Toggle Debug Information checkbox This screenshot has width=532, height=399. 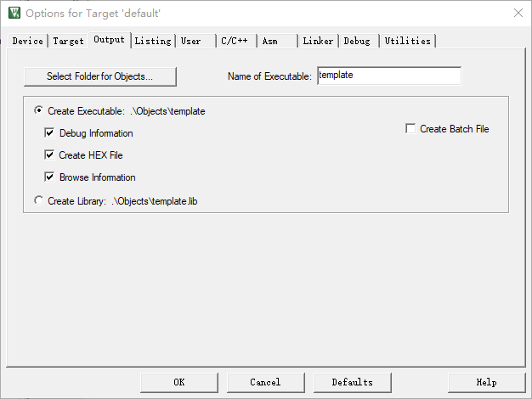pyautogui.click(x=49, y=133)
